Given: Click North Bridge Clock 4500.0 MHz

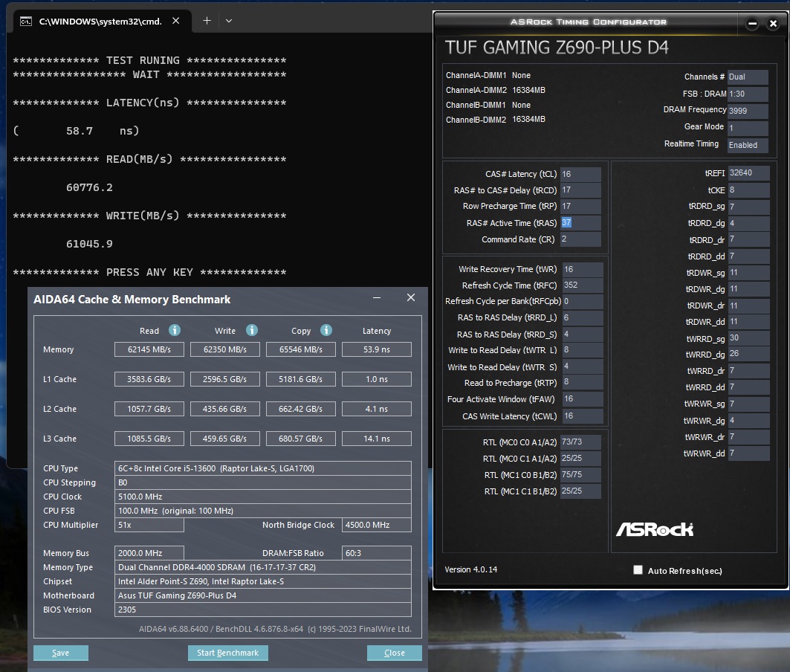Looking at the screenshot, I should [376, 525].
